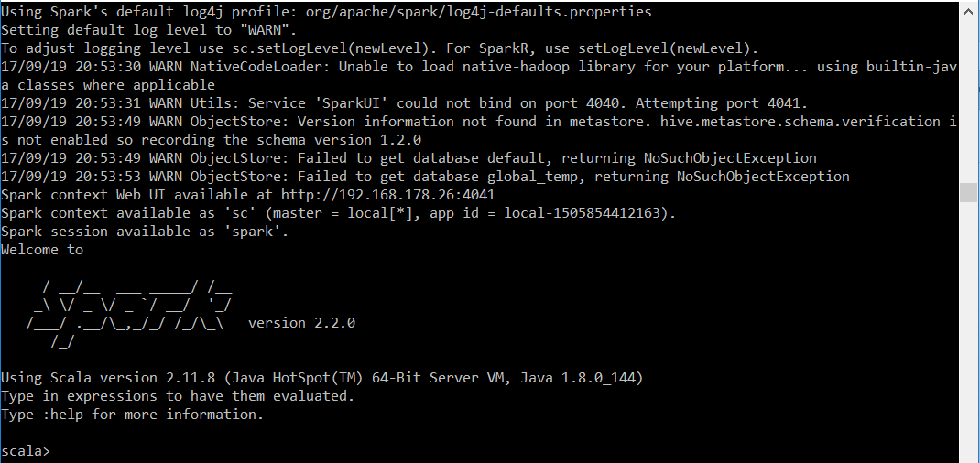980x463 pixels.
Task: Click 'Type in expressions to have them evaluated' line
Action: pyautogui.click(x=178, y=396)
